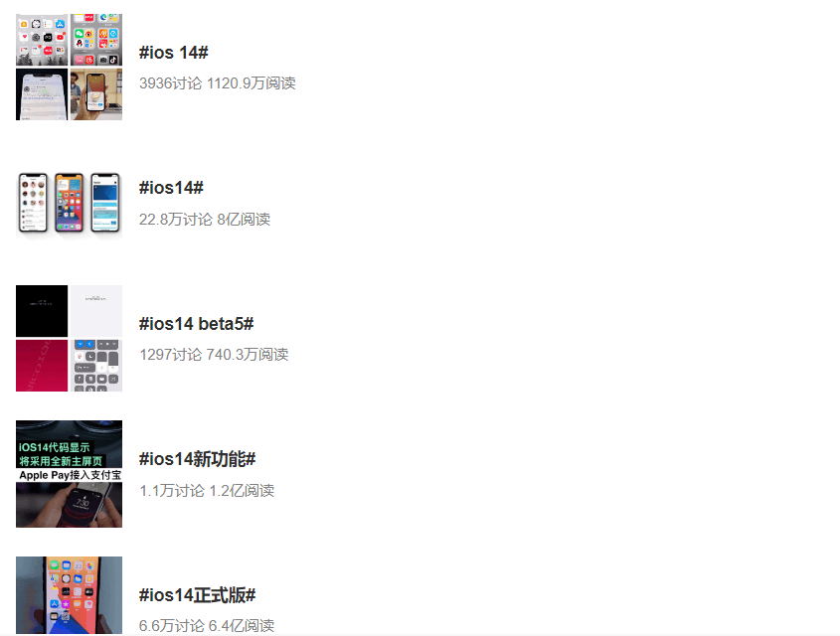The height and width of the screenshot is (636, 840).
Task: Click 1297讨论 740.3万阅读 stats text
Action: tap(214, 355)
